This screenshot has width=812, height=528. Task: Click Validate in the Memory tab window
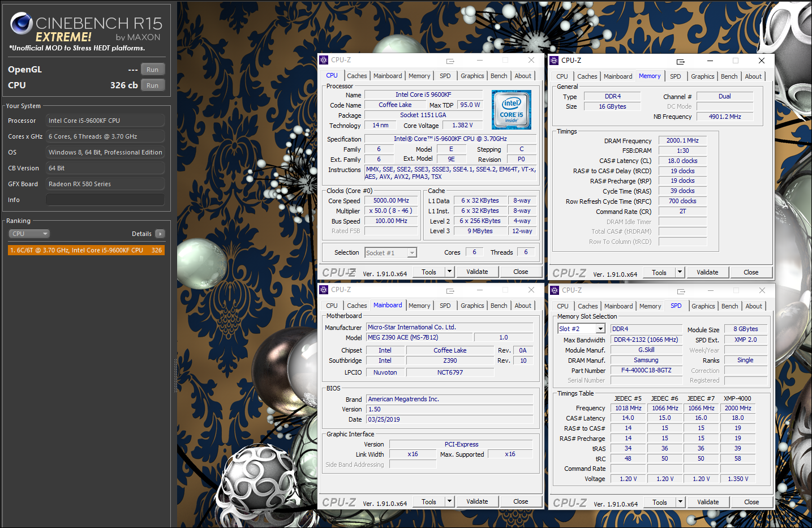[x=707, y=272]
